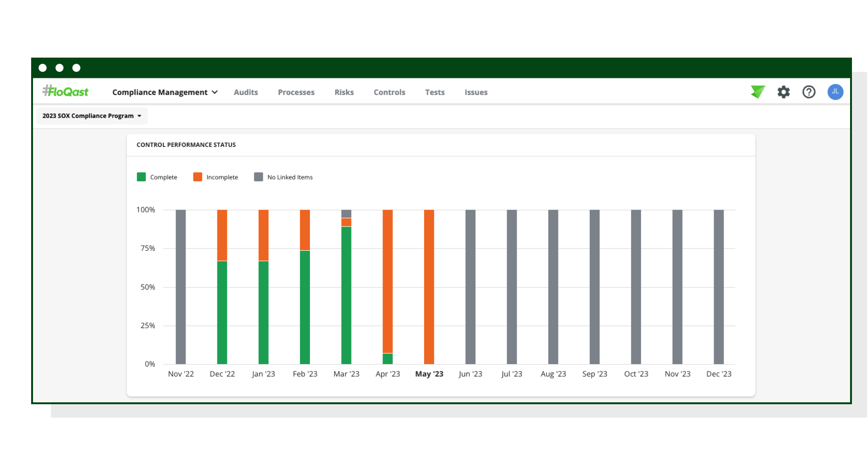Expand the Compliance Management dropdown

[165, 92]
